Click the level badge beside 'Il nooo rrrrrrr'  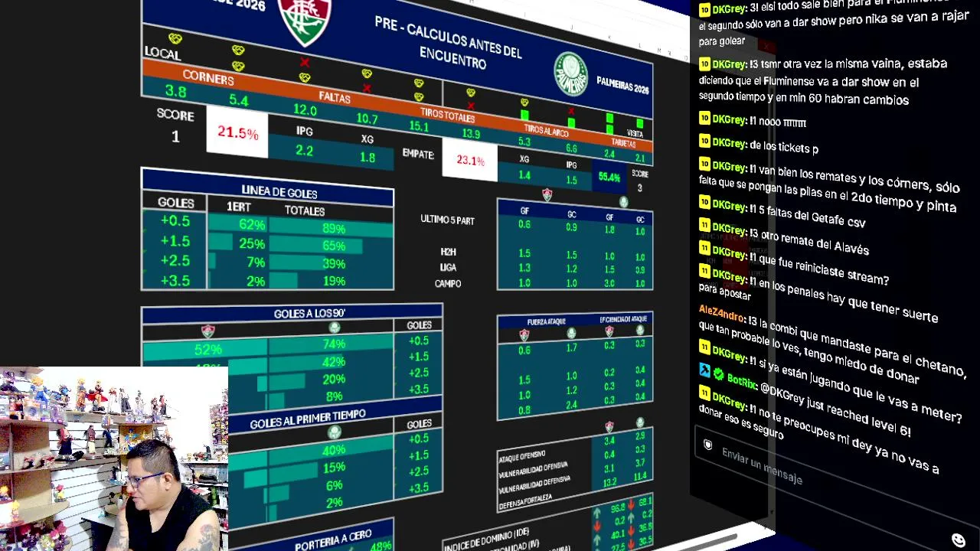click(704, 119)
